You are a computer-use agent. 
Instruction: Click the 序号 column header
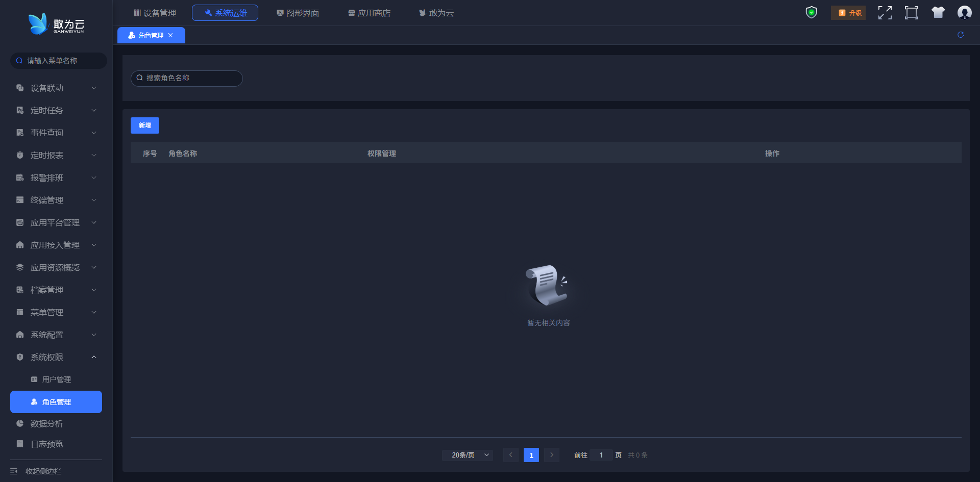point(150,153)
